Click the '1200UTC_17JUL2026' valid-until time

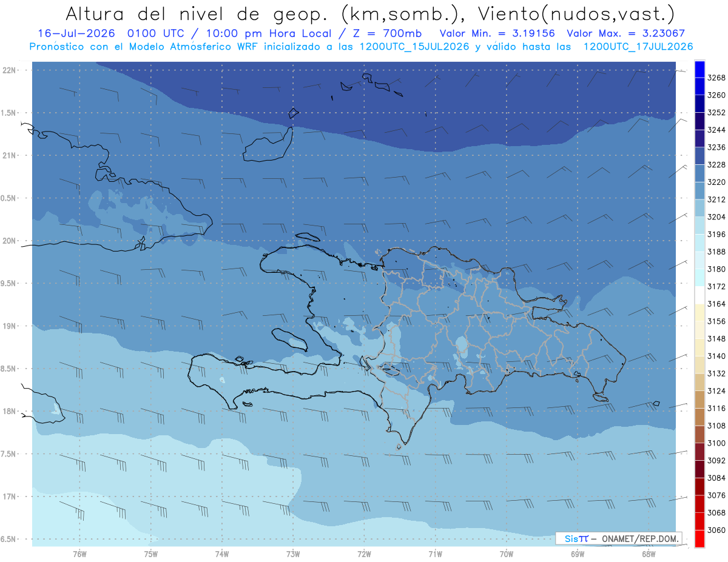[638, 47]
